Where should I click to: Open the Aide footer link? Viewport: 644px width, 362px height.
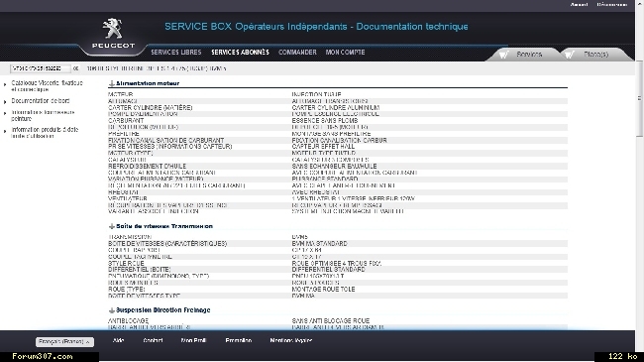coord(118,340)
